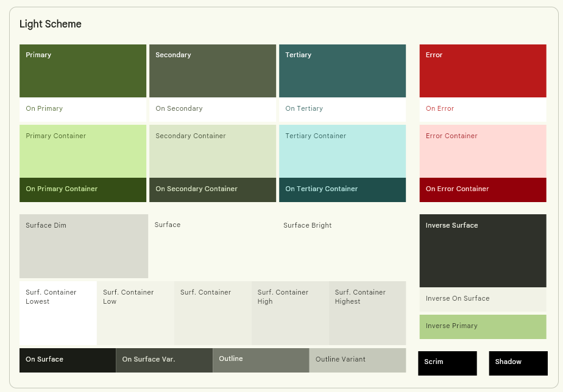The width and height of the screenshot is (563, 392).
Task: Click the On Error Container strip
Action: [483, 189]
